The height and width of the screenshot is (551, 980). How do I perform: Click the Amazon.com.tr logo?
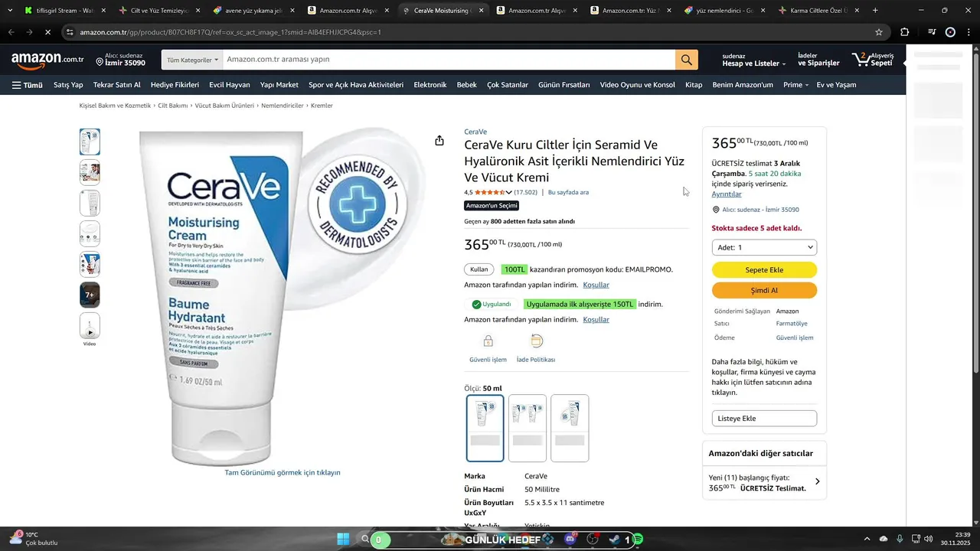[x=47, y=60]
